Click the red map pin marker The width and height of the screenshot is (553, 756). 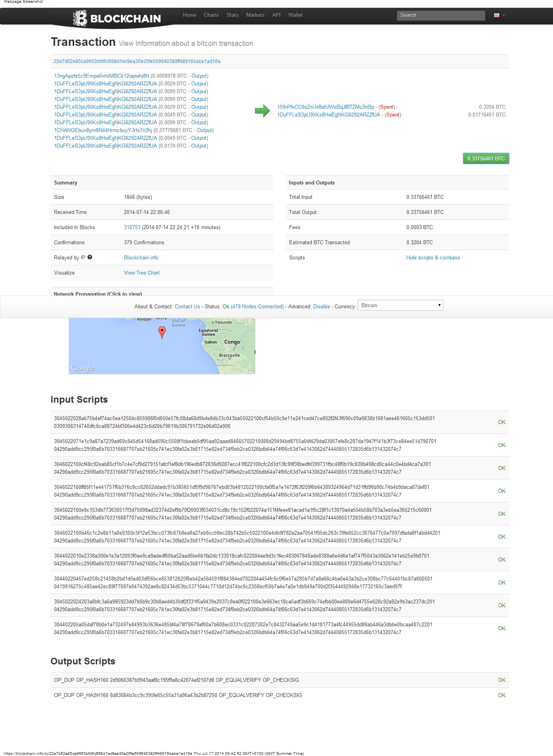click(x=162, y=332)
